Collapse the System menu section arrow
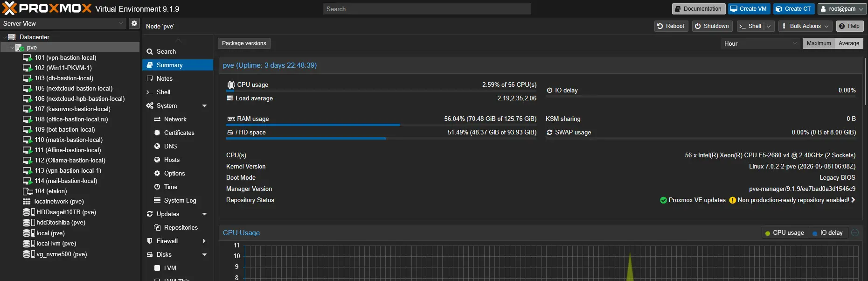This screenshot has width=868, height=281. (204, 106)
